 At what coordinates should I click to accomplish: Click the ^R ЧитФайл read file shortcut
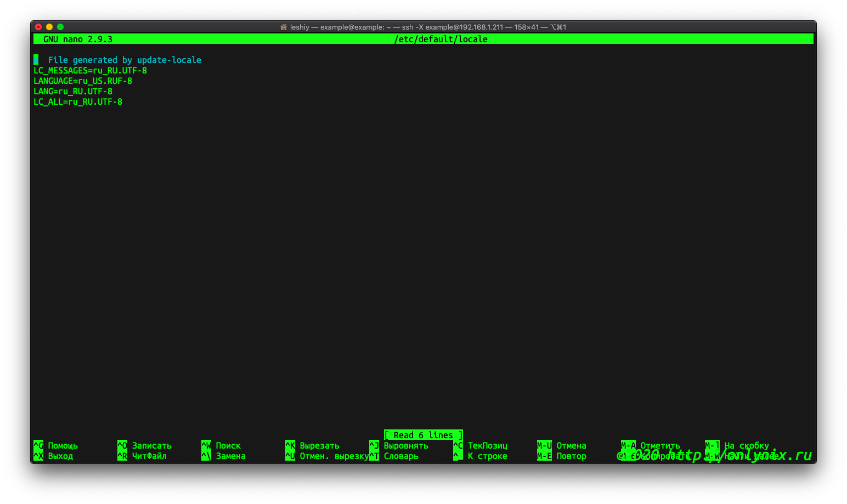(x=143, y=456)
